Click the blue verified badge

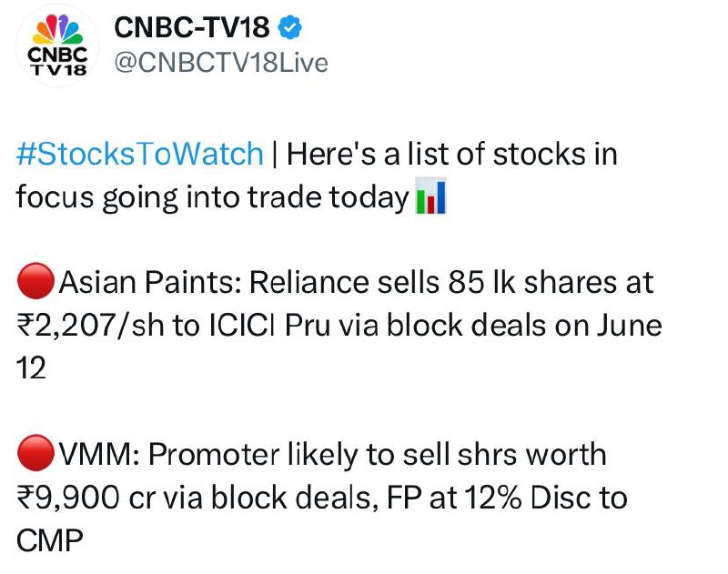pyautogui.click(x=289, y=27)
